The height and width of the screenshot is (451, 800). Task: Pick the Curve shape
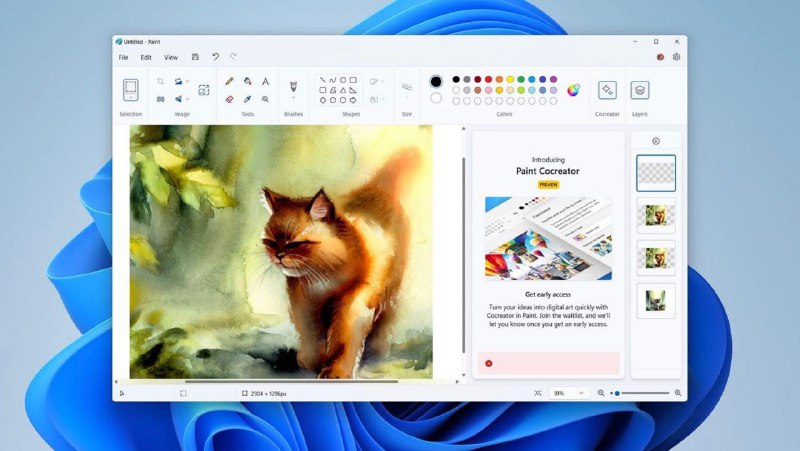[333, 80]
